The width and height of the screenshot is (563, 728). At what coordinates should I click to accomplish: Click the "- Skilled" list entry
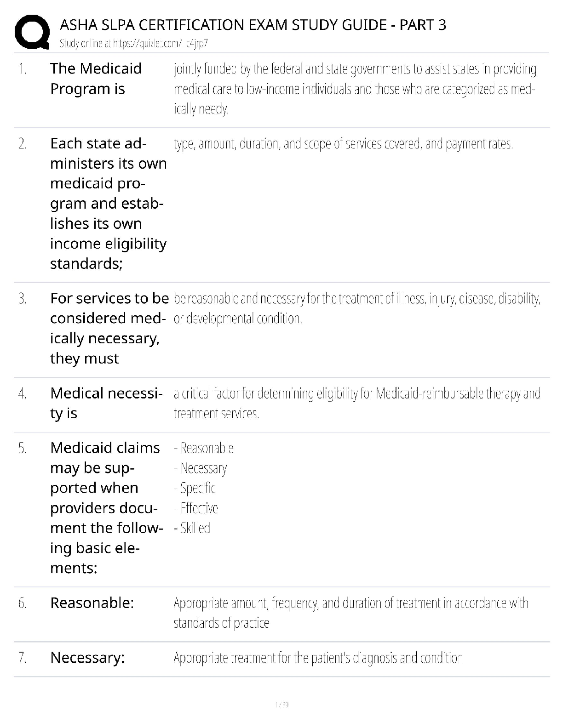coord(192,528)
